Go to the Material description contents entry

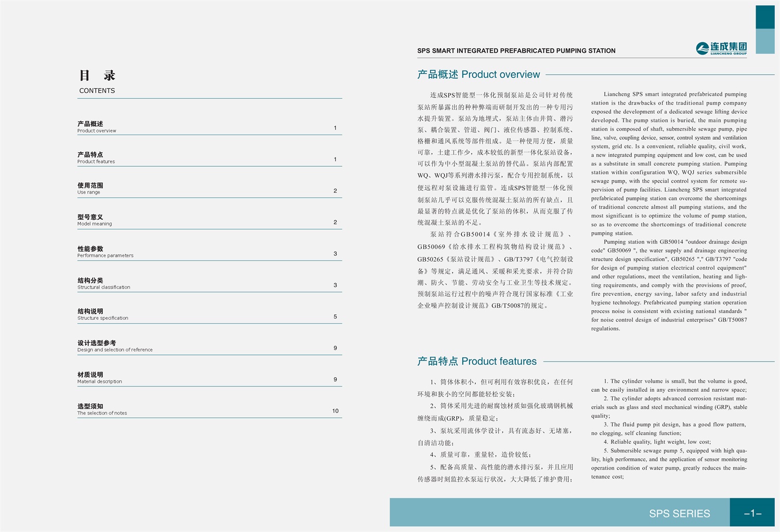pyautogui.click(x=99, y=378)
